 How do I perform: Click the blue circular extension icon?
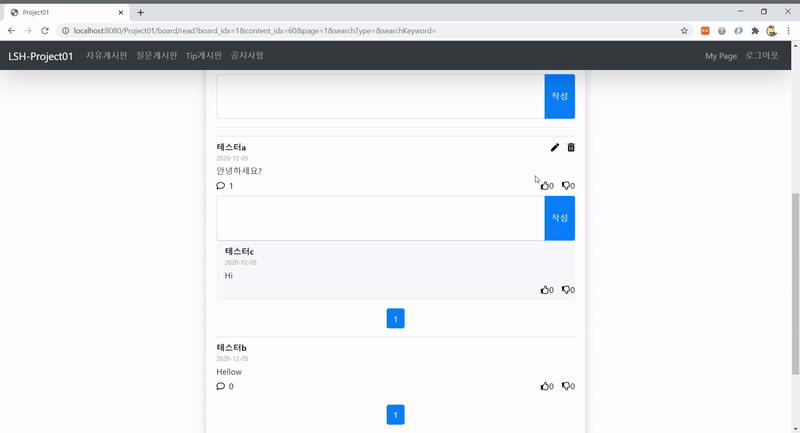[738, 31]
